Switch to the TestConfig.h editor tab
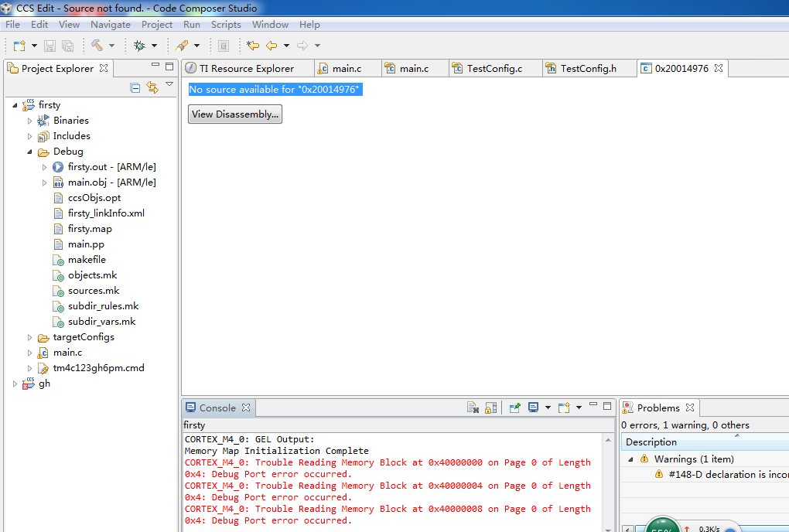 click(588, 68)
